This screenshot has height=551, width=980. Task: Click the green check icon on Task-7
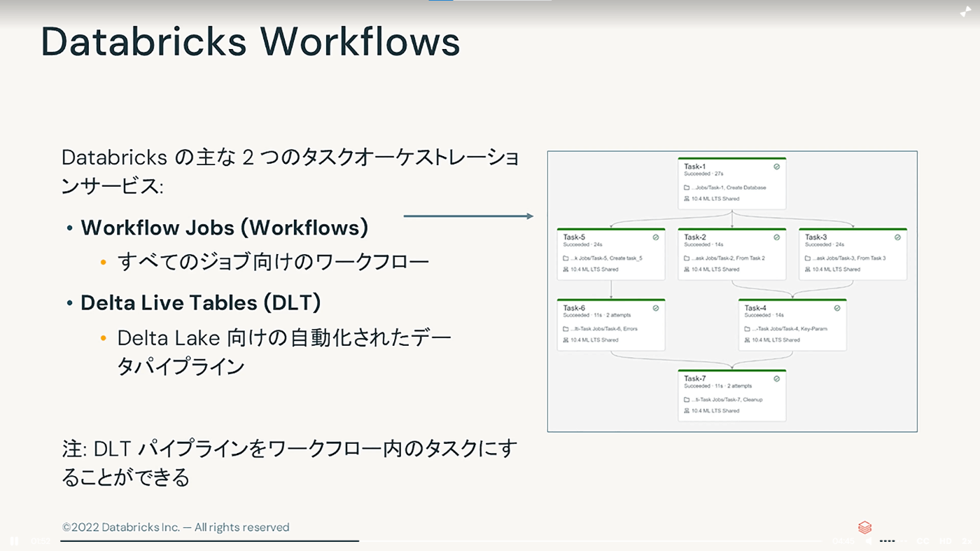point(776,379)
